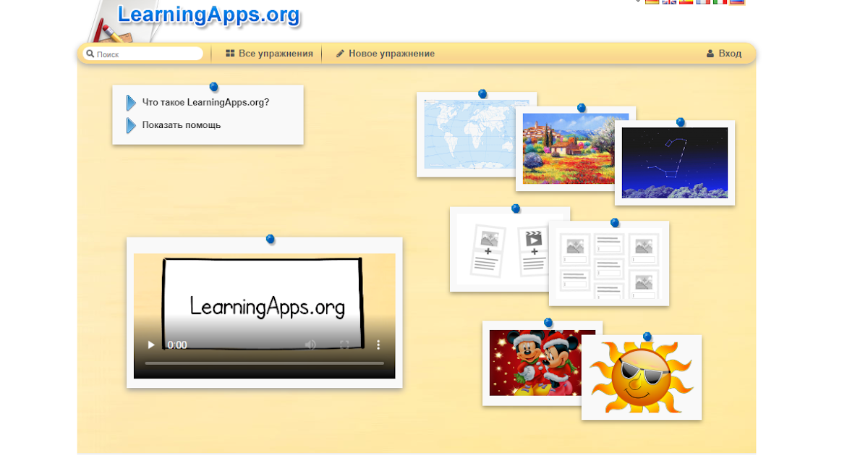Expand the arrow beside 'Что такое LearningApps.org?'

[x=132, y=102]
